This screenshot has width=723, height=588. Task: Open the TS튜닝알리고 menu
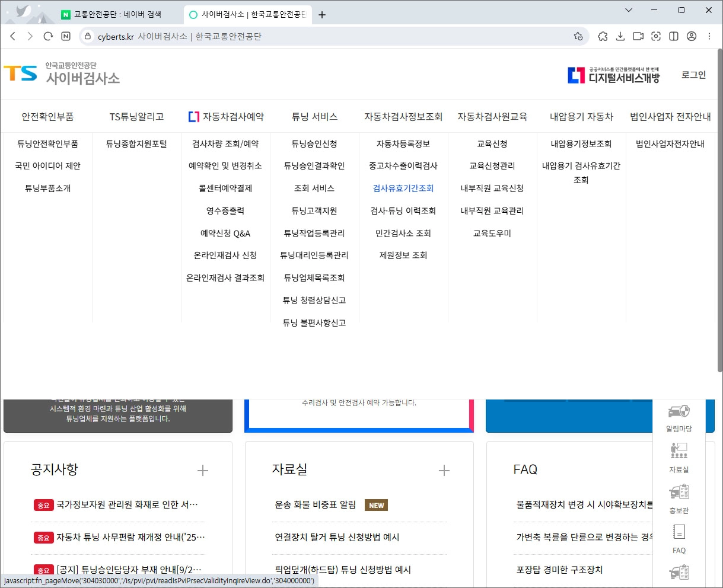point(136,116)
